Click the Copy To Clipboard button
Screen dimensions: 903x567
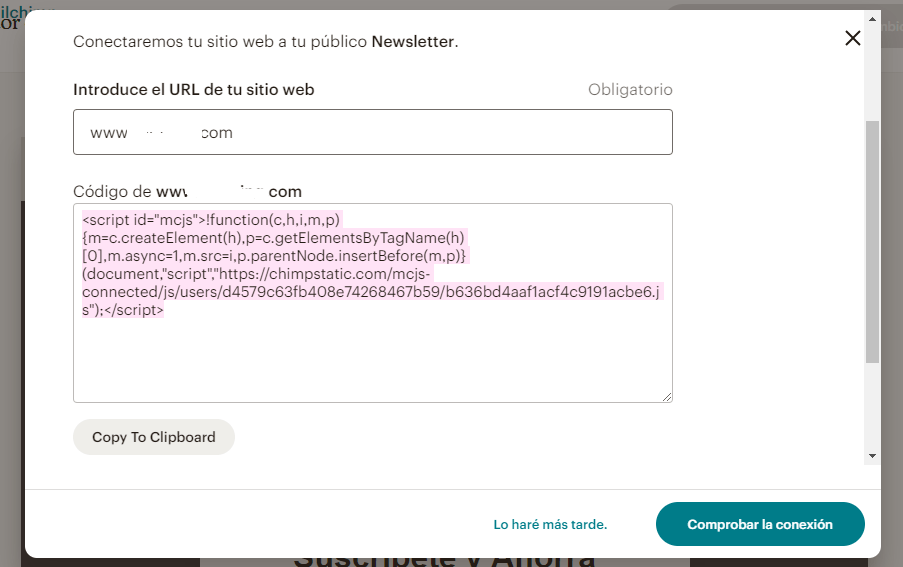(x=154, y=437)
